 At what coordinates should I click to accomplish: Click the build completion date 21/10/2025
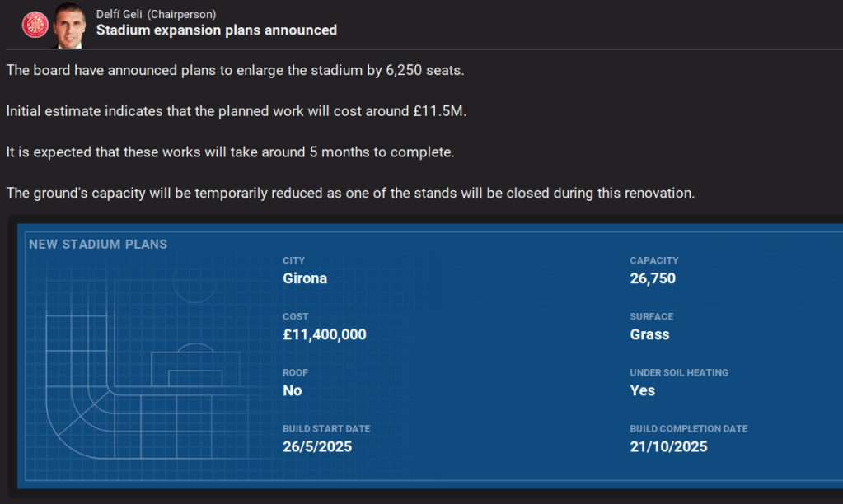[x=668, y=447]
